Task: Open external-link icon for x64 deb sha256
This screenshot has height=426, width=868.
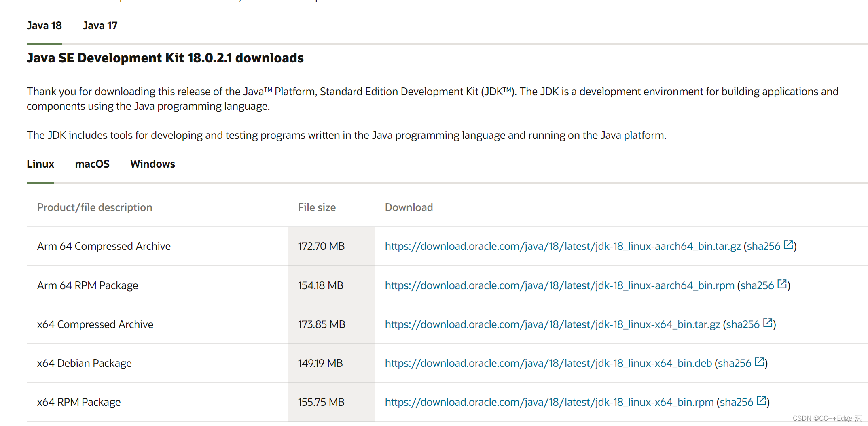Action: coord(760,362)
